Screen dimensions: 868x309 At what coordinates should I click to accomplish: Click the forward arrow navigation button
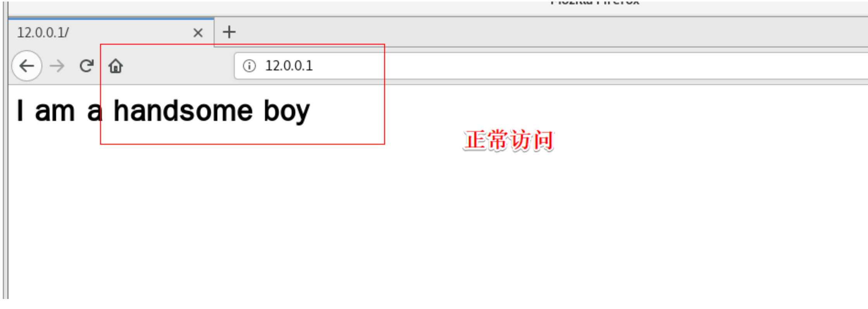click(x=57, y=66)
